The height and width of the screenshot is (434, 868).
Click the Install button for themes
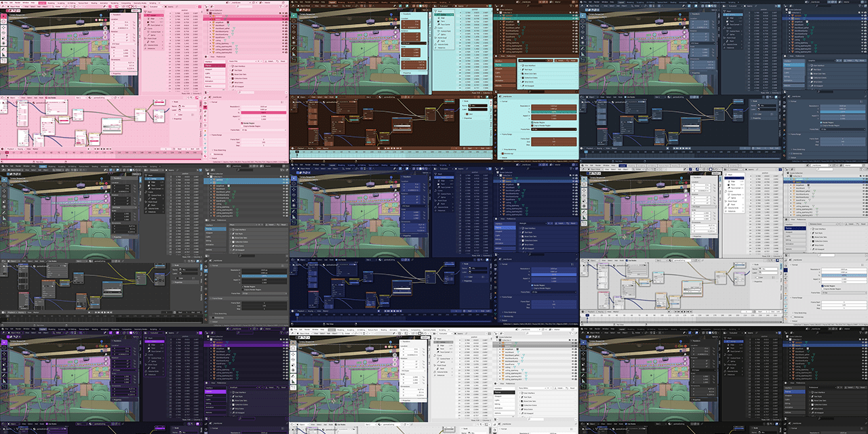(270, 61)
